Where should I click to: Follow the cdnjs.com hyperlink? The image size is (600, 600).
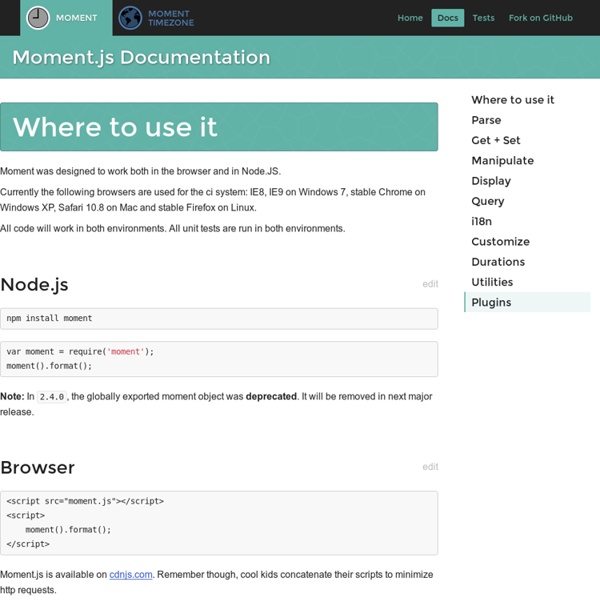pyautogui.click(x=131, y=575)
